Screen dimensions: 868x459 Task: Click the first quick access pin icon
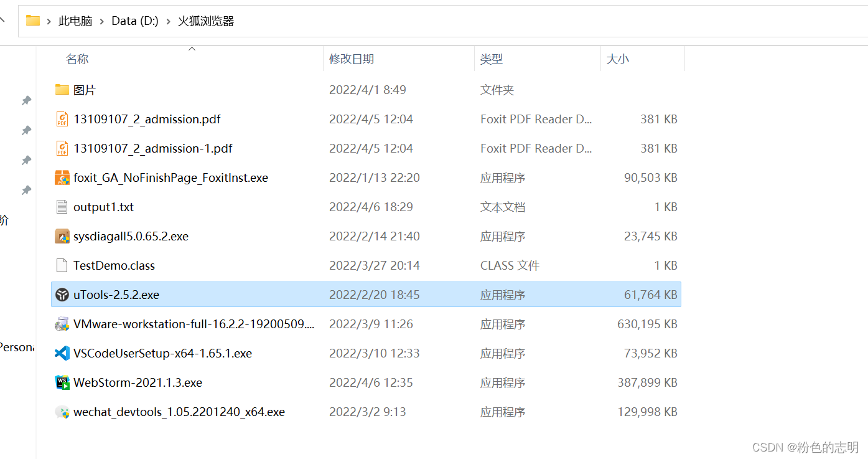[26, 100]
